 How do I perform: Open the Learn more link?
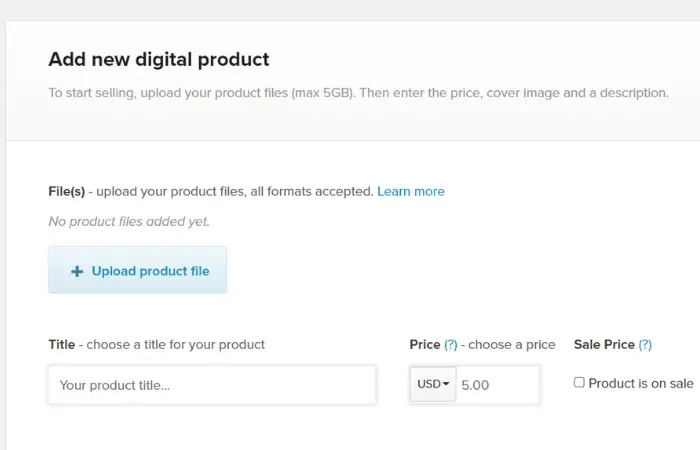click(411, 192)
